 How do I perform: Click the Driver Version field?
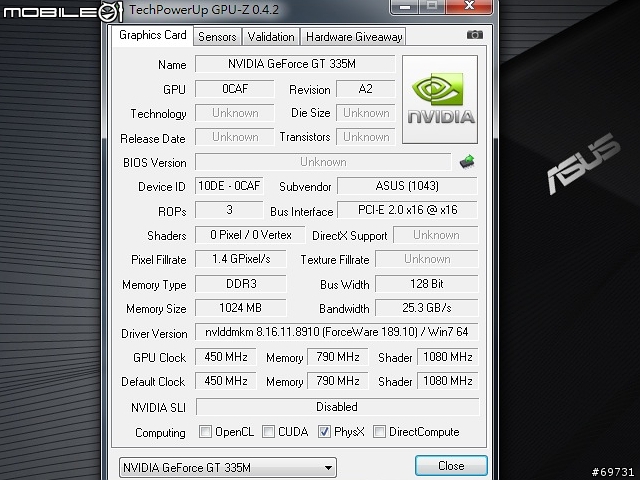click(x=336, y=332)
